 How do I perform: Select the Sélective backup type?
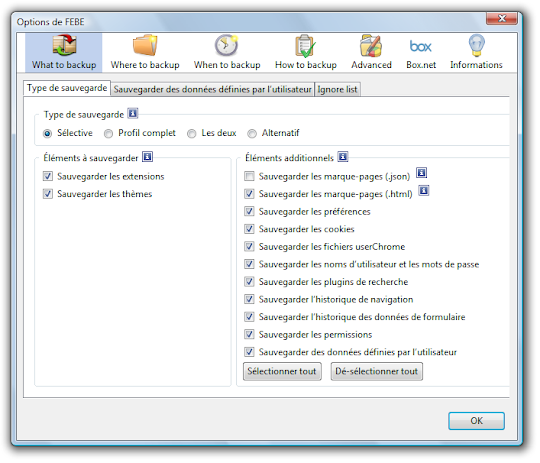pyautogui.click(x=48, y=133)
